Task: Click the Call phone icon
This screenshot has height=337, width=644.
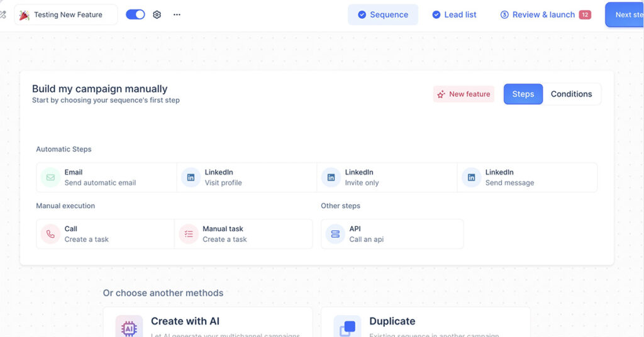Action: click(x=50, y=234)
